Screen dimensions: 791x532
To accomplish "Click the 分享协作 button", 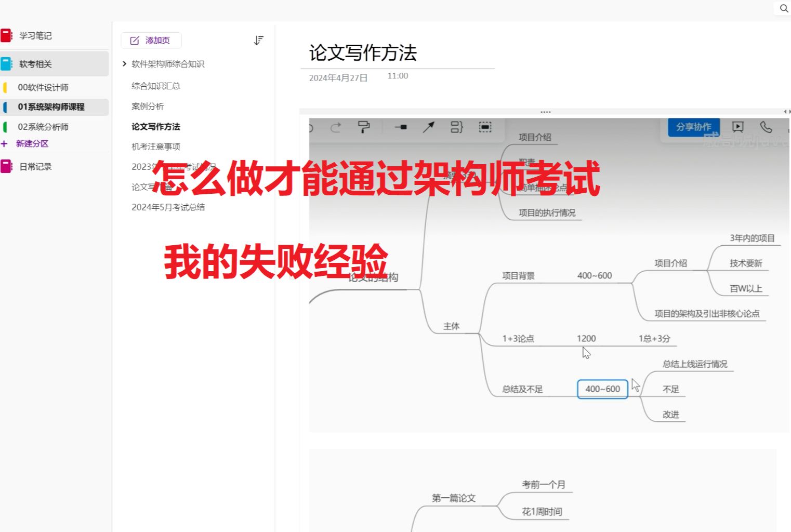I will tap(693, 127).
